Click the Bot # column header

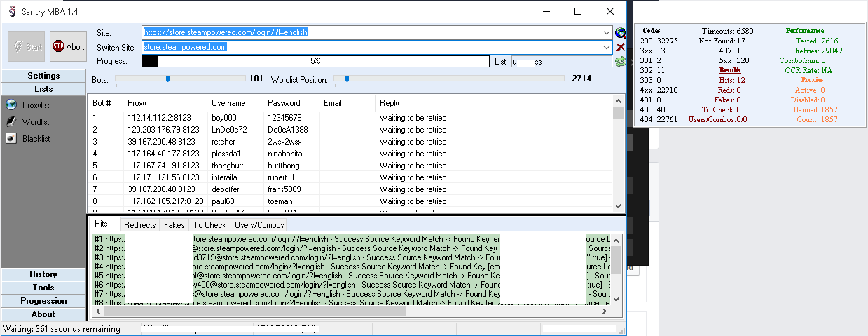pyautogui.click(x=105, y=103)
